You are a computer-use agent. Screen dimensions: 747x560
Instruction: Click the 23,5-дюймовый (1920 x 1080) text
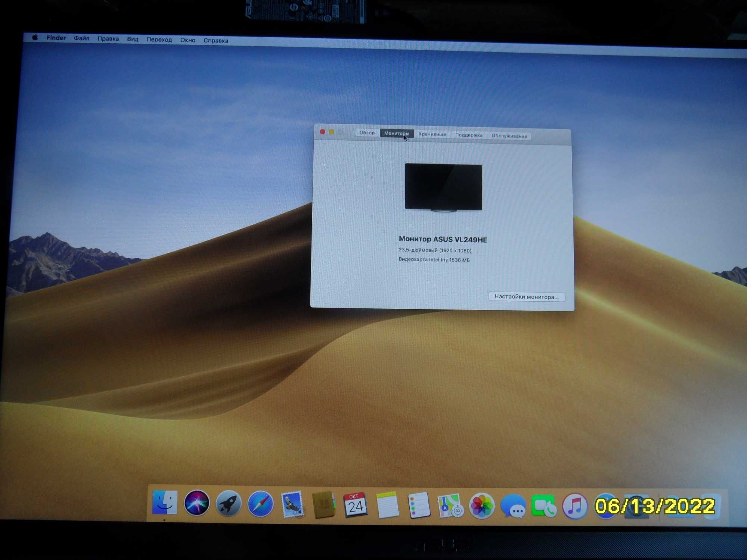[x=435, y=250]
